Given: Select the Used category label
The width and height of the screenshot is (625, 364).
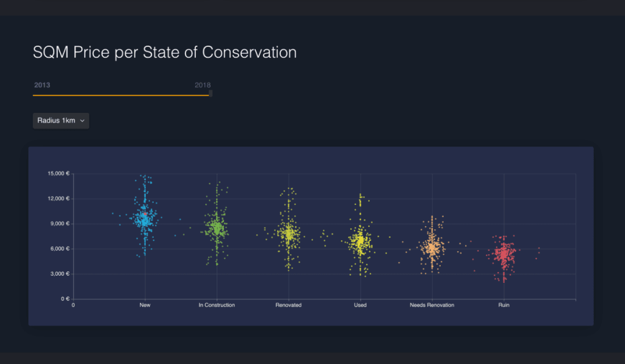Looking at the screenshot, I should [359, 305].
